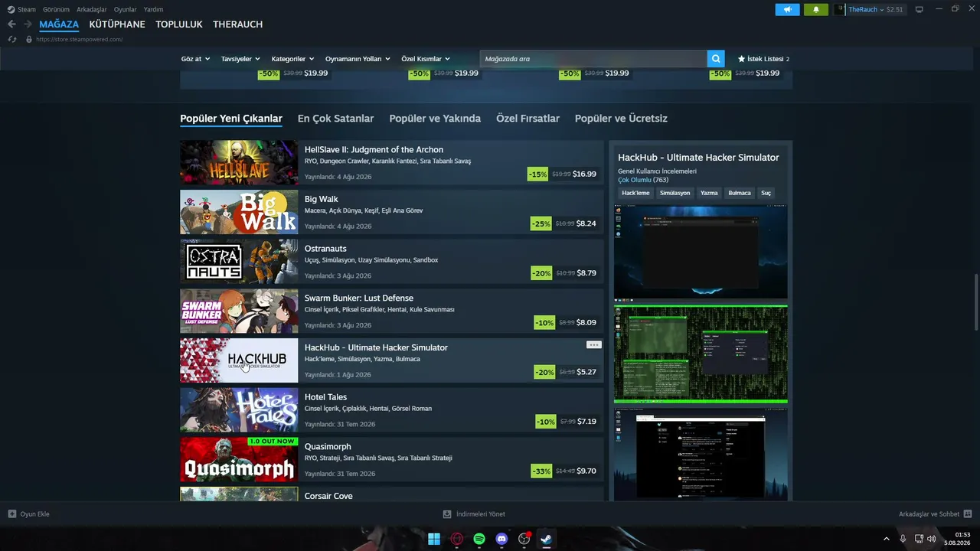Open the Oyunlar menu

pos(126,10)
